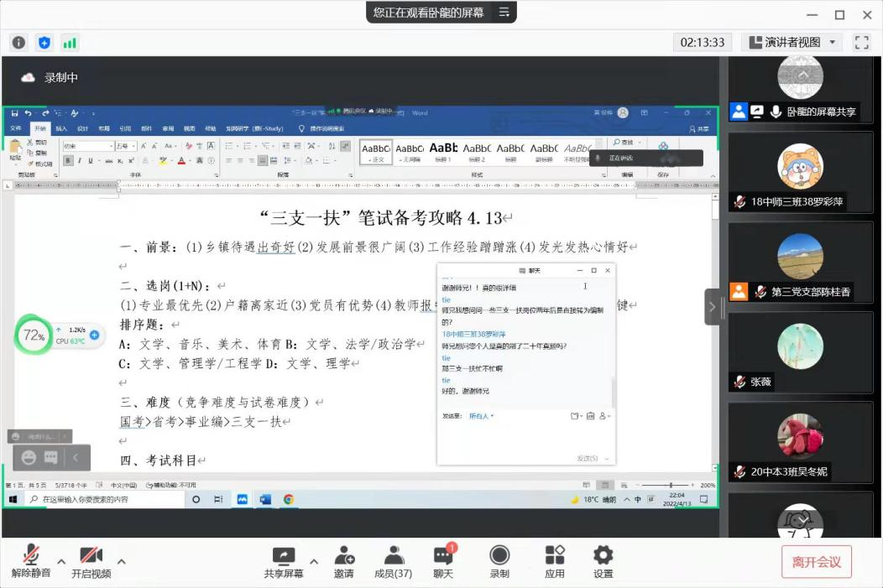Expand video options arrow beside 开启视频
The height and width of the screenshot is (588, 883).
[x=121, y=562]
